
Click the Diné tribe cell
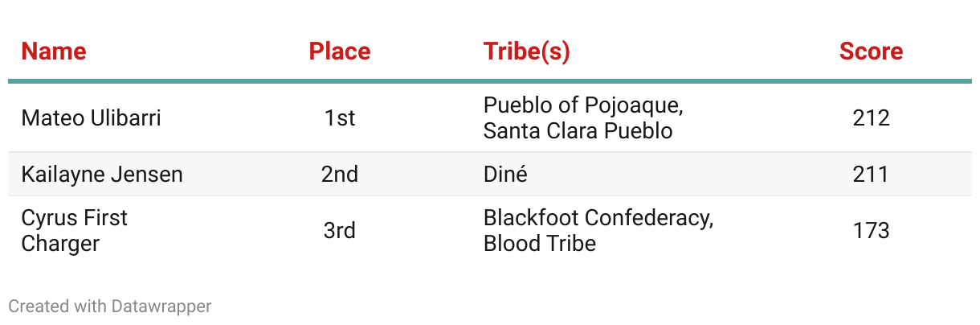coord(505,175)
